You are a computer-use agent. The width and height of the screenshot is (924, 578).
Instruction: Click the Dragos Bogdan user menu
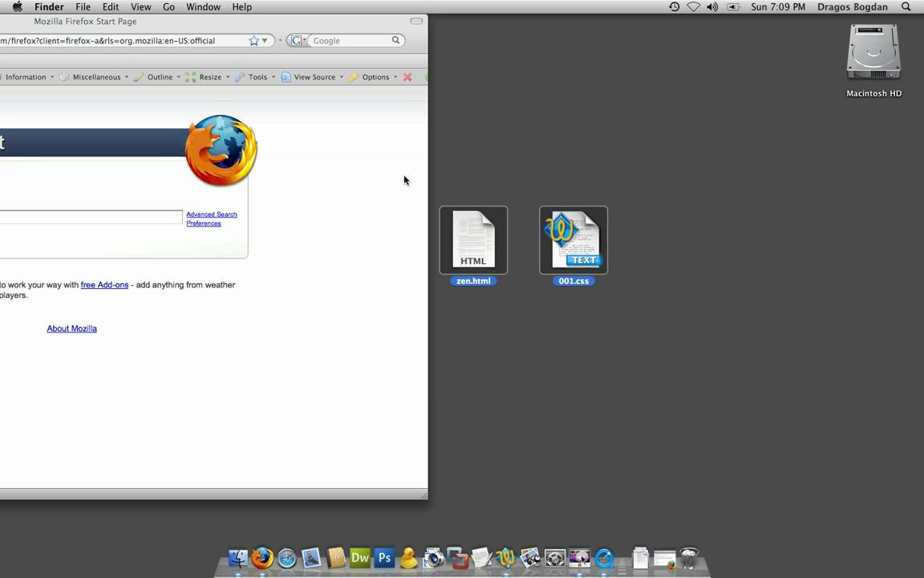852,7
